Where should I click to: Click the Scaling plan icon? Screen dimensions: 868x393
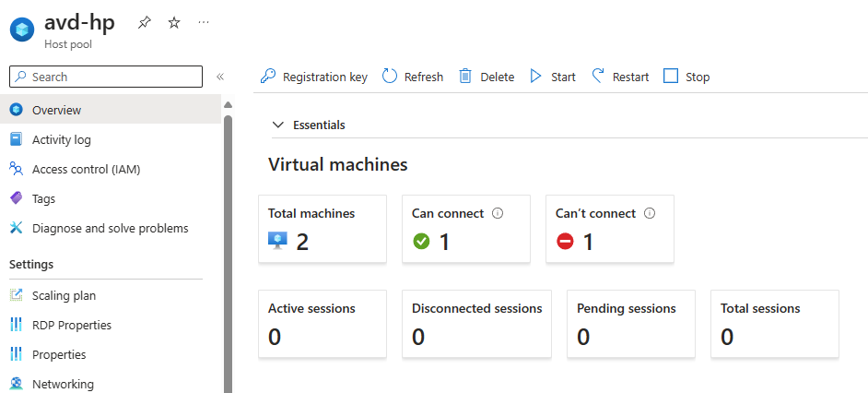17,295
